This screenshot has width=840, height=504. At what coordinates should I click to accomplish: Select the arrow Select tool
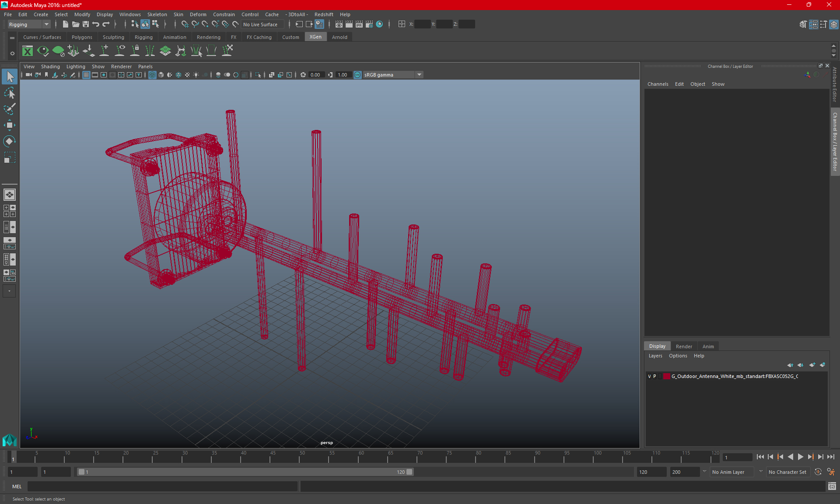point(10,77)
